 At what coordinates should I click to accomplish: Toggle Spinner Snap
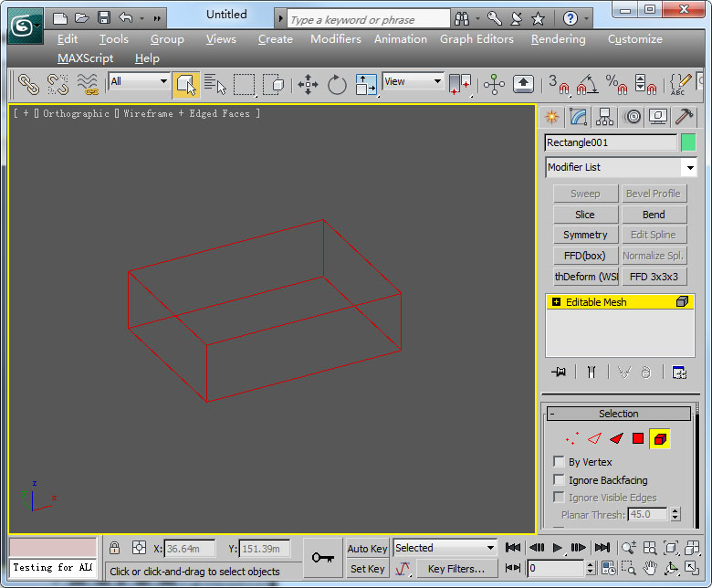645,84
